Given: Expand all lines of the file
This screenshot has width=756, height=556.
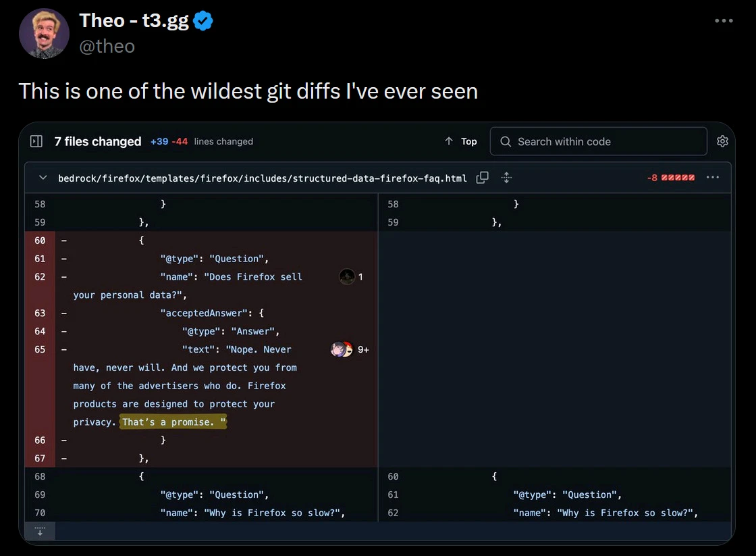Looking at the screenshot, I should [x=506, y=178].
